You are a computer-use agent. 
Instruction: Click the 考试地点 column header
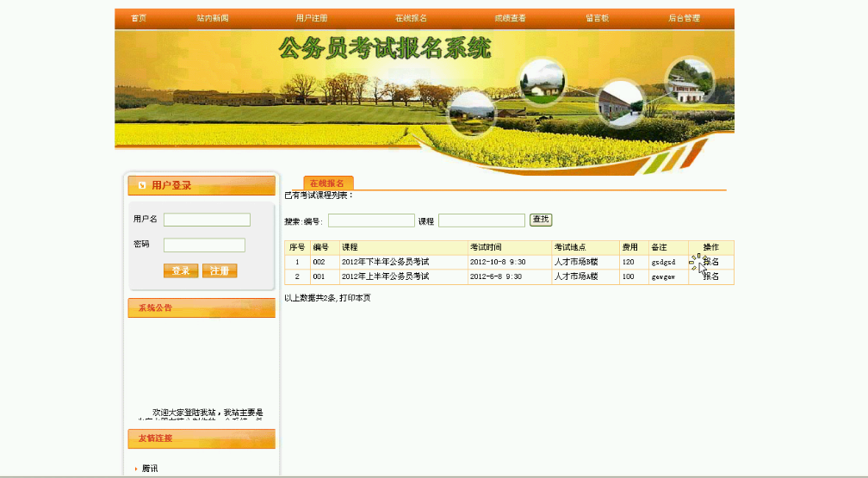coord(586,247)
